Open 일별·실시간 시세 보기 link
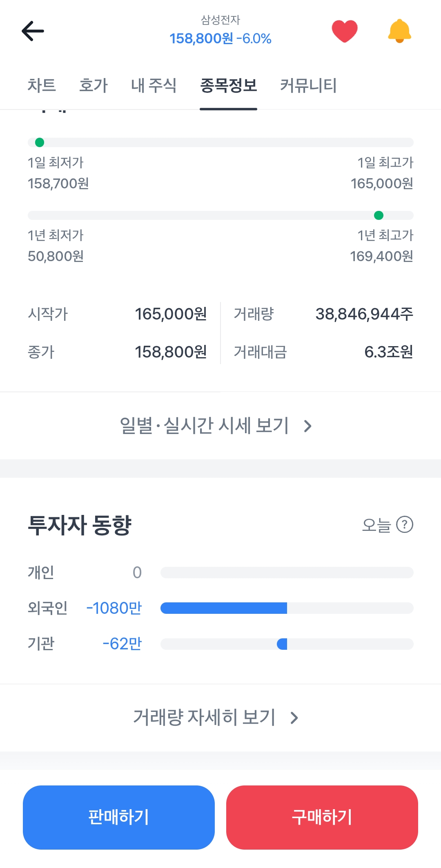441x868 pixels. 204,426
